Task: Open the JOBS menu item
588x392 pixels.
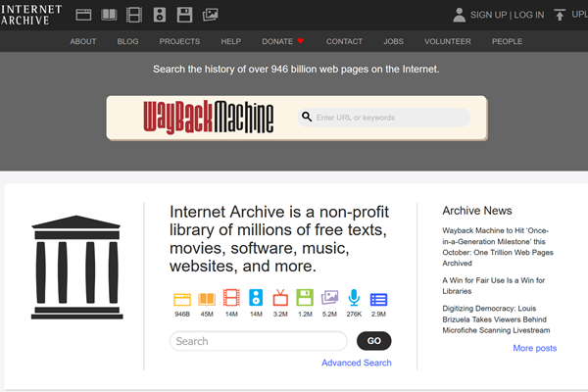Action: [x=393, y=41]
